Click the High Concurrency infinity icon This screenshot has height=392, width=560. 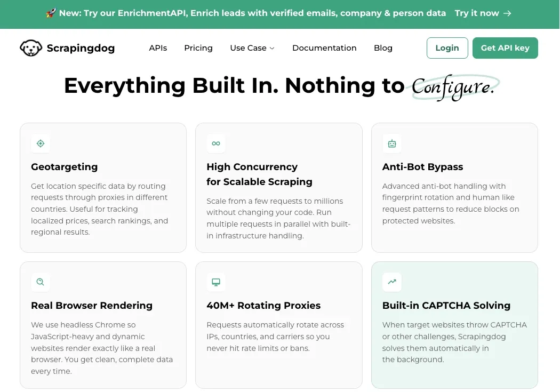pos(216,143)
